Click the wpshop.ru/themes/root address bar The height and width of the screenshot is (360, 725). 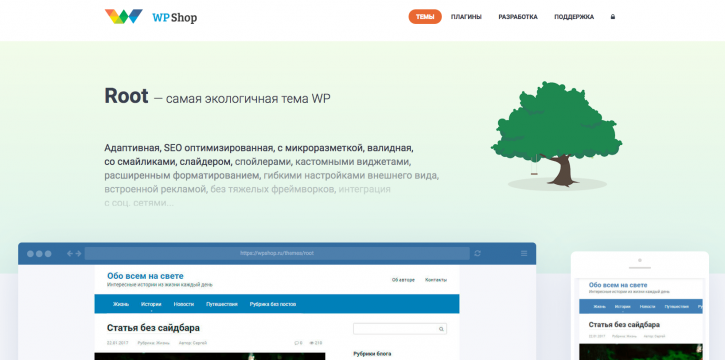pos(277,253)
